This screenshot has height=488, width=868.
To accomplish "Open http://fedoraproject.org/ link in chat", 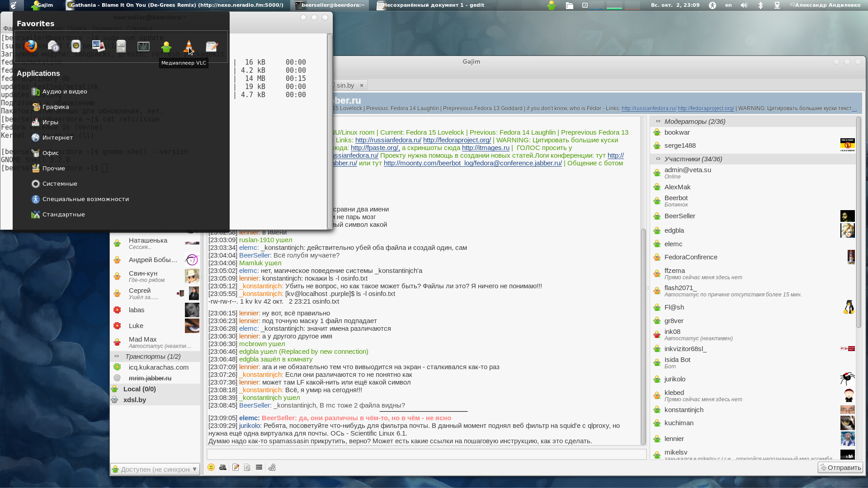I will 457,140.
